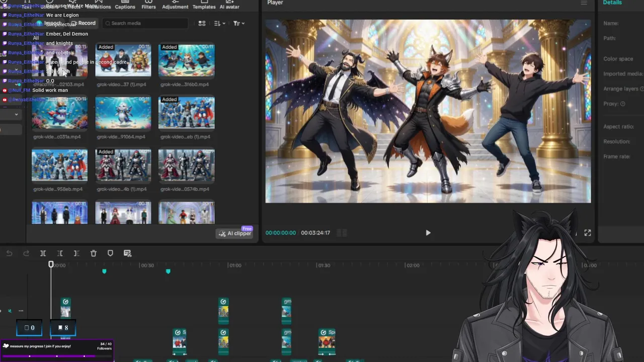Image resolution: width=644 pixels, height=362 pixels.
Task: Play the video in the Player
Action: (428, 233)
